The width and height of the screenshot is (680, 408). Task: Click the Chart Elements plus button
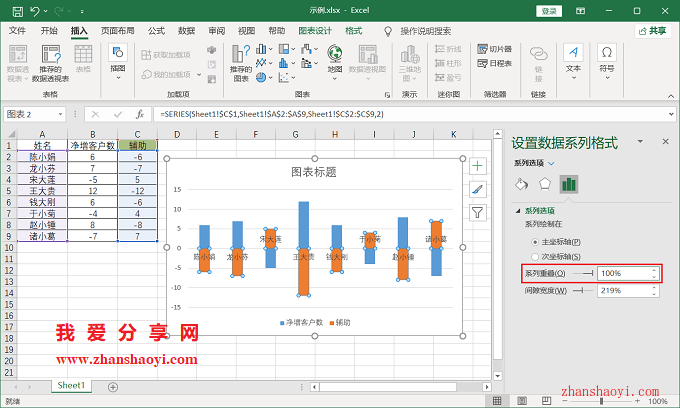coord(477,166)
